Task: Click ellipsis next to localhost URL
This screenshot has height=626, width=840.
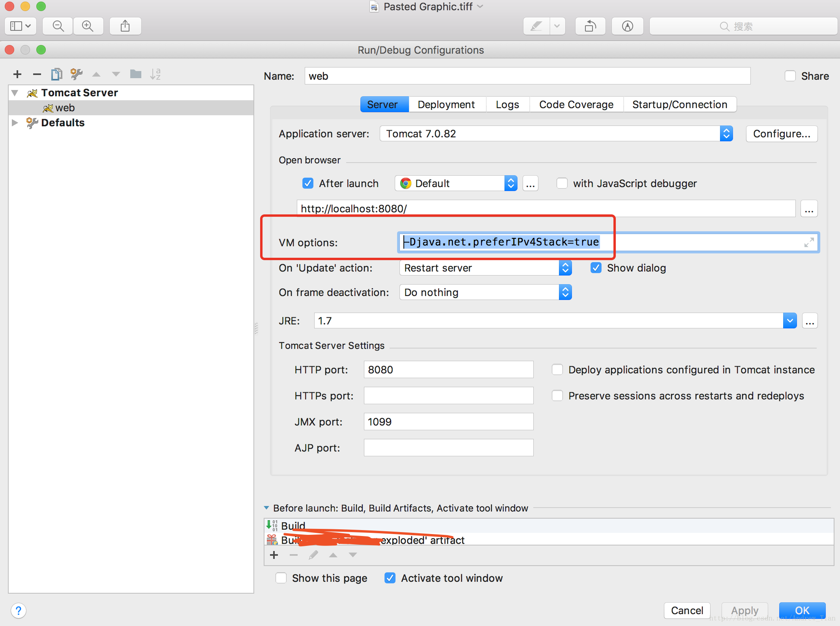Action: coord(809,208)
